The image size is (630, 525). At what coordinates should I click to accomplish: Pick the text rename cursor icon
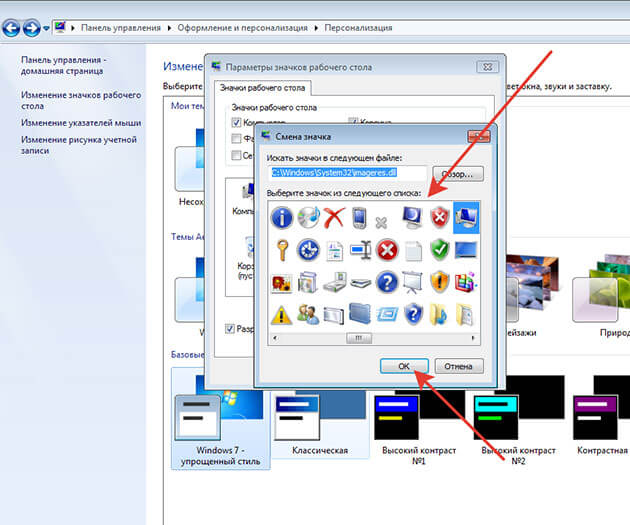tap(360, 250)
